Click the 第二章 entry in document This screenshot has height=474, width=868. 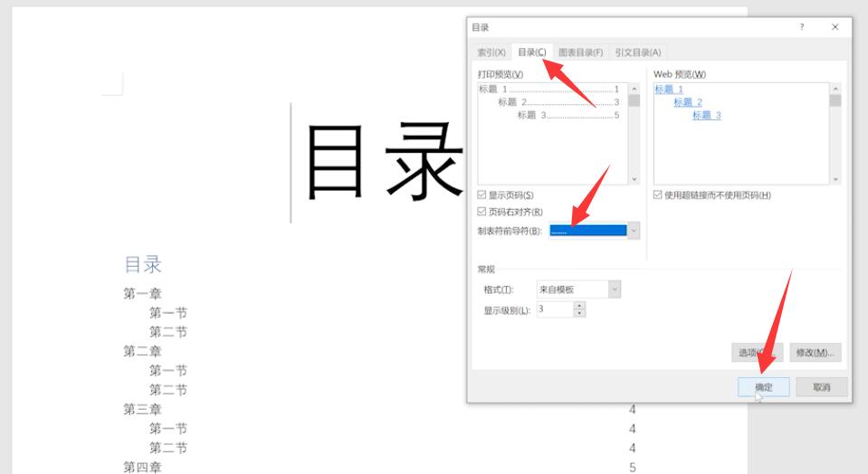[142, 351]
